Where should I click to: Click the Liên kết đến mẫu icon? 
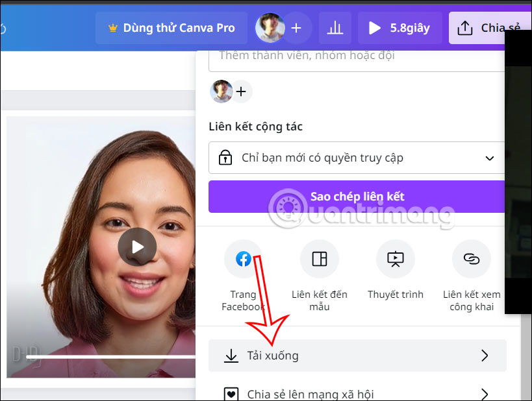click(x=319, y=258)
